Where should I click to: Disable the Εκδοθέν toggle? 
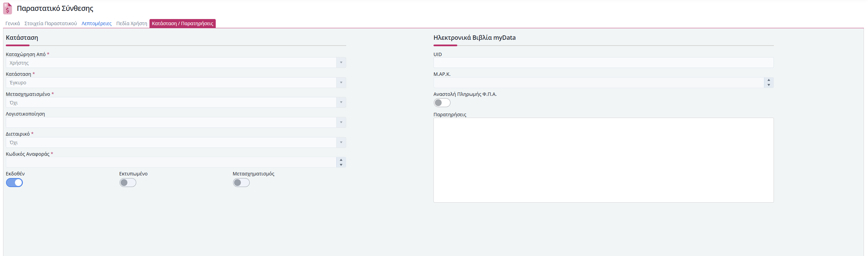14,183
